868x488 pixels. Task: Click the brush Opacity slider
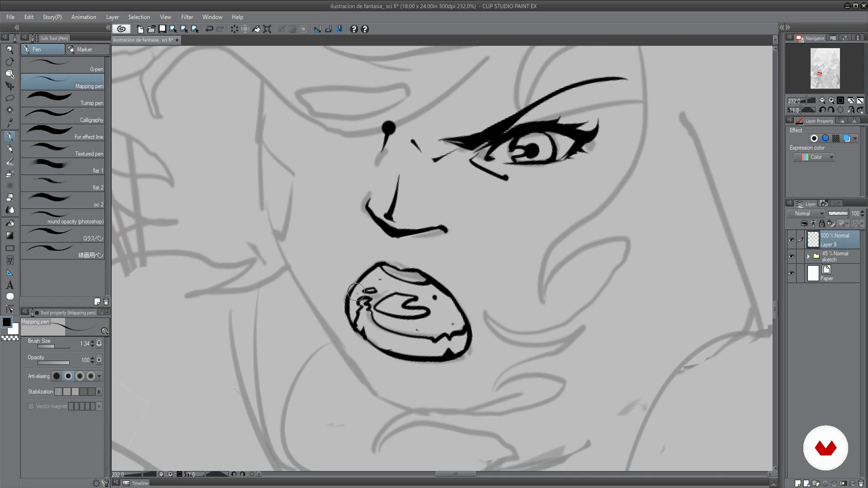click(x=53, y=363)
